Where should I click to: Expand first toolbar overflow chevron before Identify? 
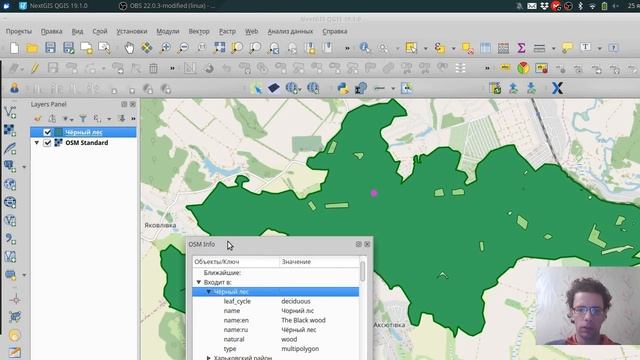pos(347,48)
